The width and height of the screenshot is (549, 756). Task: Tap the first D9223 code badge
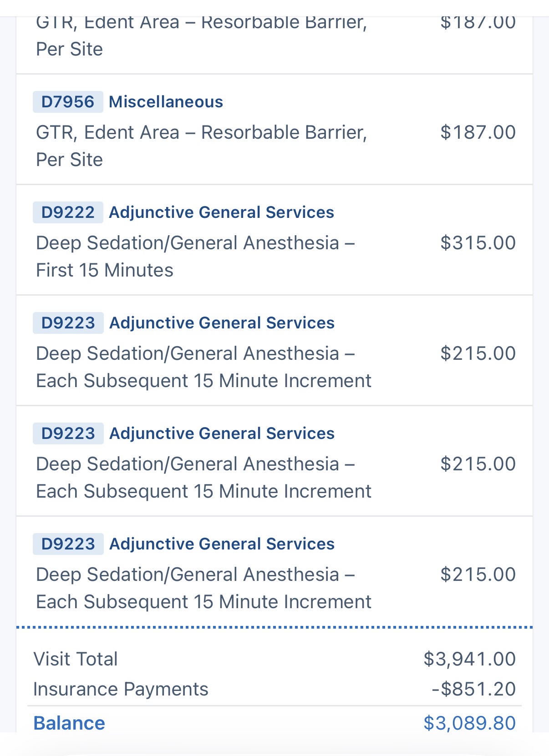pos(68,323)
